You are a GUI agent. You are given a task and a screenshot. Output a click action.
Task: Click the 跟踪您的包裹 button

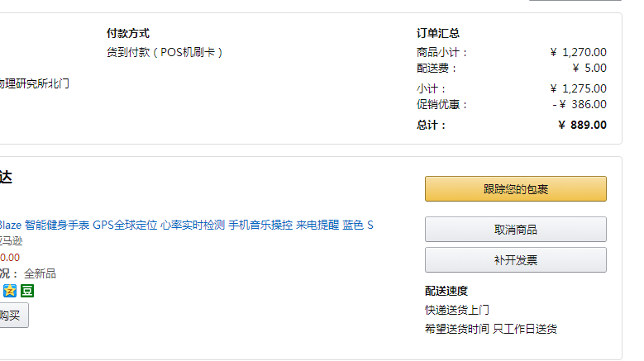pyautogui.click(x=515, y=189)
